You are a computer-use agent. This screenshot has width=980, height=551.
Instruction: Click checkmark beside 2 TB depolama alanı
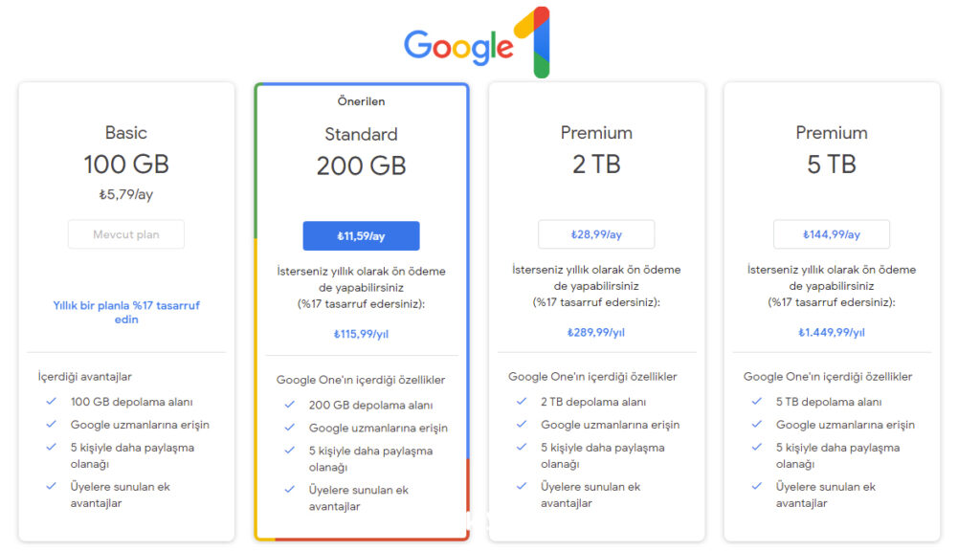coord(522,401)
